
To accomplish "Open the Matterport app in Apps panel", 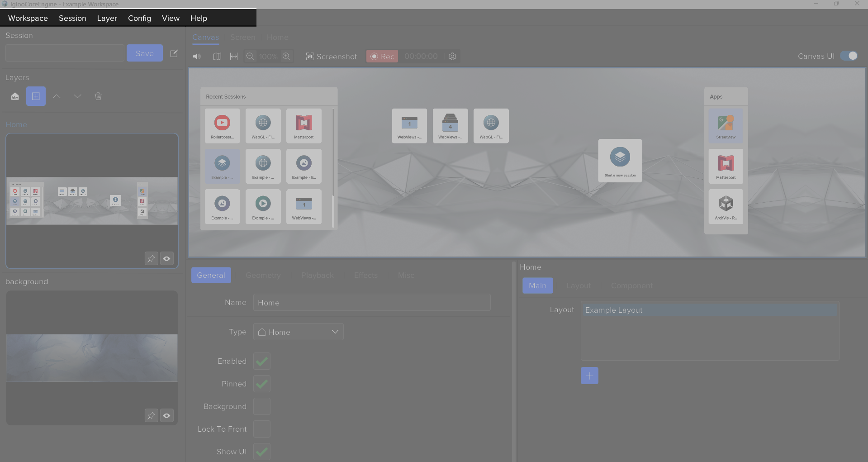I will pos(726,166).
